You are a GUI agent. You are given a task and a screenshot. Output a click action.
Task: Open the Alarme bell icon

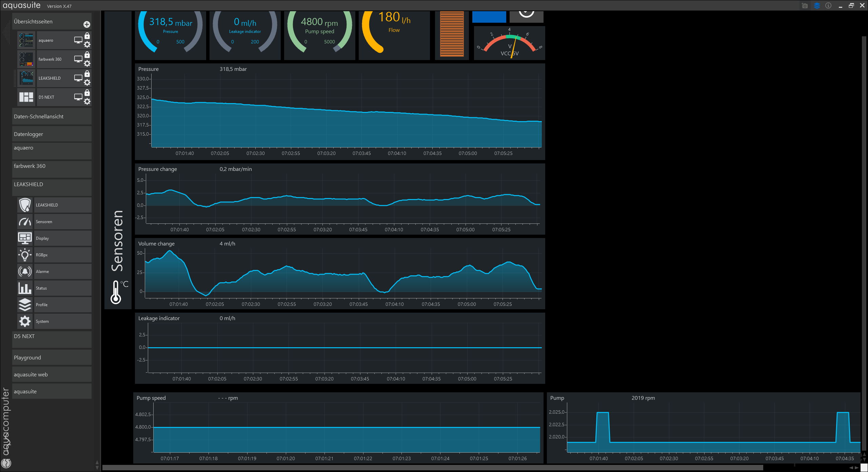[x=25, y=272]
